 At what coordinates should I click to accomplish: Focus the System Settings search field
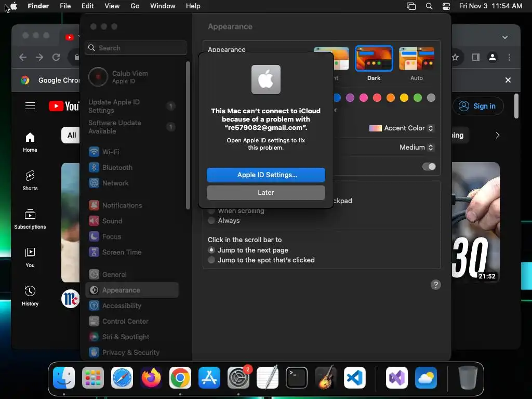(136, 48)
